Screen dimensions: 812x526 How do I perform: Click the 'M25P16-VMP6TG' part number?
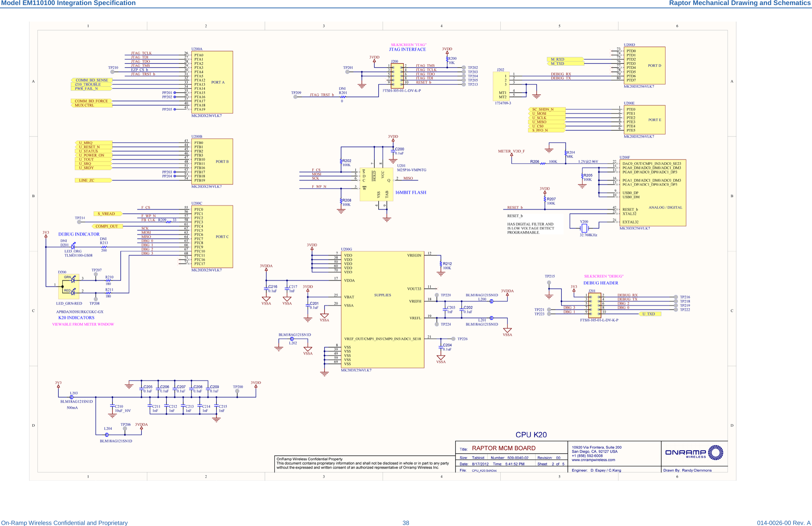tap(411, 170)
